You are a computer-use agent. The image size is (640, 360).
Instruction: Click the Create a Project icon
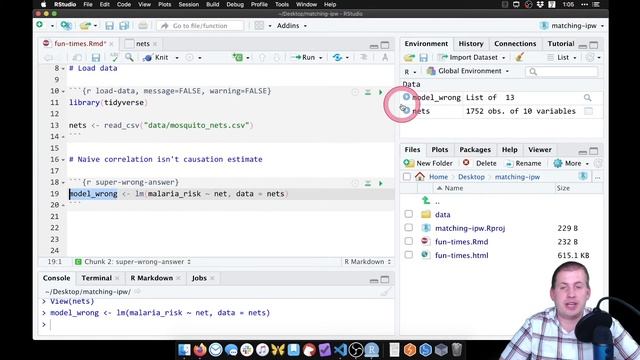pos(66,25)
